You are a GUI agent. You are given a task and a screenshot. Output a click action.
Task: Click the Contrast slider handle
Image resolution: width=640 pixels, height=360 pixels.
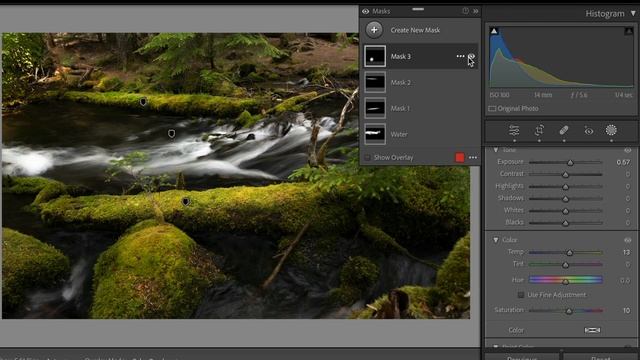coord(565,175)
